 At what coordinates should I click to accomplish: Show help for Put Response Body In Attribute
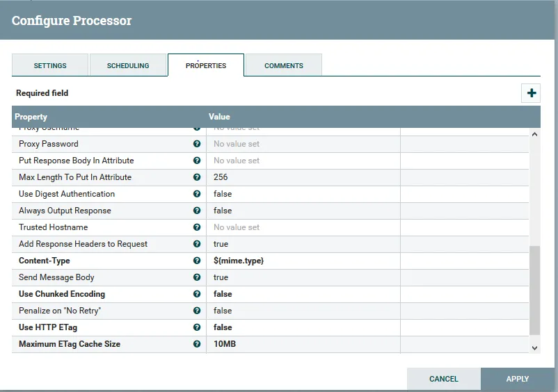point(197,161)
